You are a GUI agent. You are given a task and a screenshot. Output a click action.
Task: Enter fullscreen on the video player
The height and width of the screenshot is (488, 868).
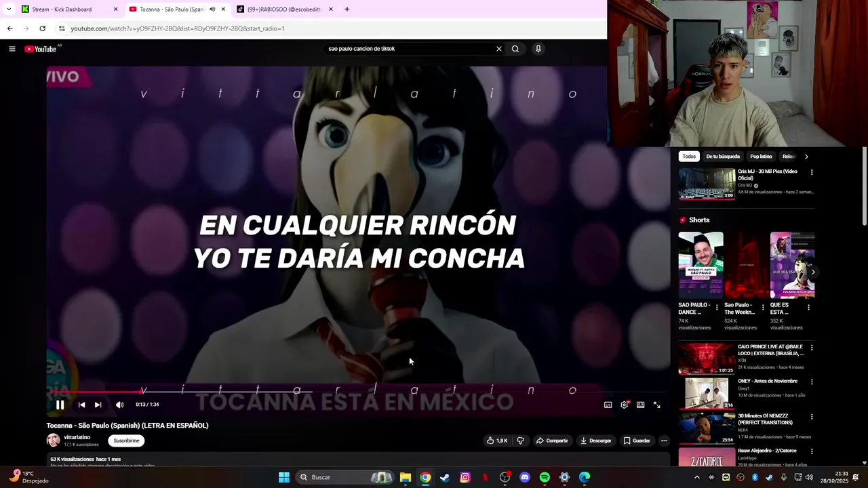[x=656, y=405]
